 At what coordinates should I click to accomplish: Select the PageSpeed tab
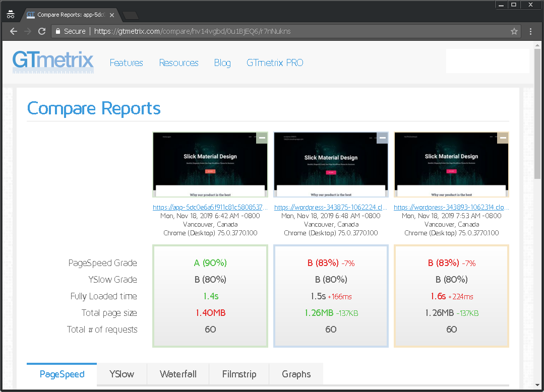[x=62, y=374]
